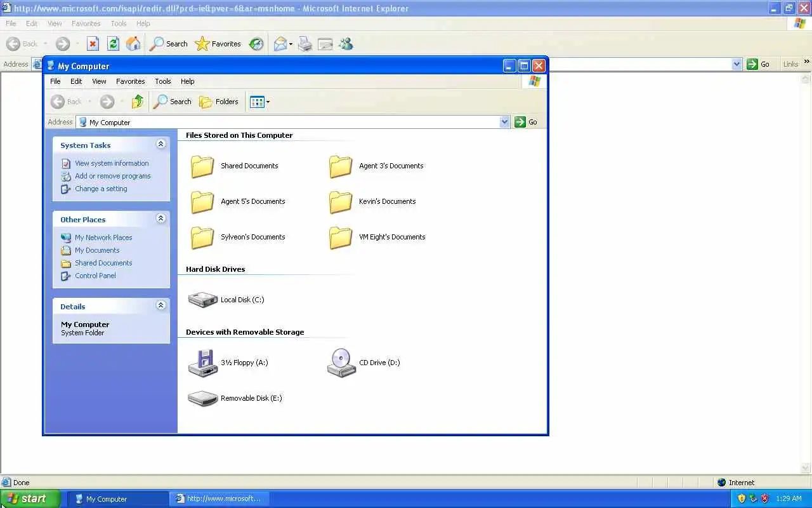Open the Views dropdown arrow
The image size is (812, 508).
(x=268, y=102)
